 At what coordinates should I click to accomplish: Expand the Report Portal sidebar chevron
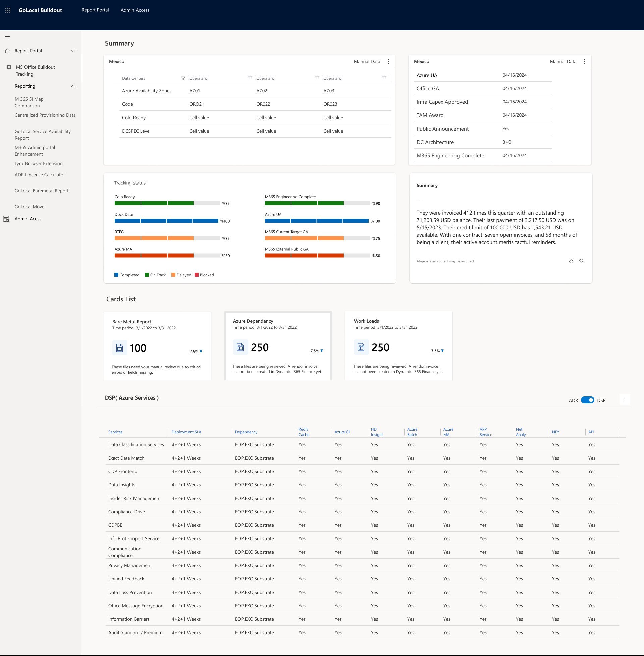coord(73,51)
